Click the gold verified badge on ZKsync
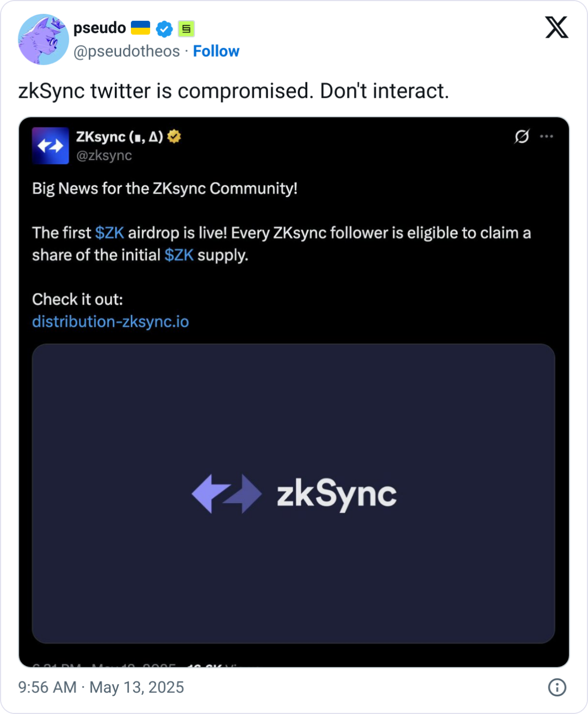Viewport: 588px width, 714px height. point(174,137)
